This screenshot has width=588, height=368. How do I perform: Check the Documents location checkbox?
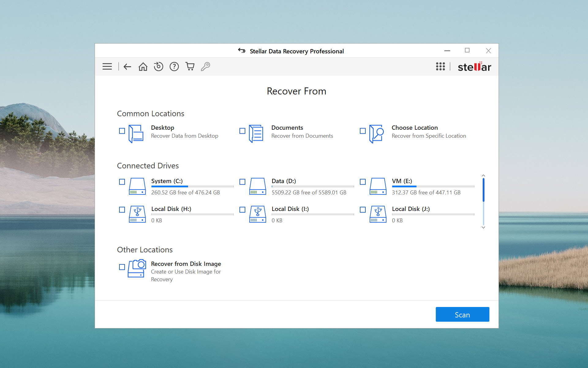click(242, 131)
